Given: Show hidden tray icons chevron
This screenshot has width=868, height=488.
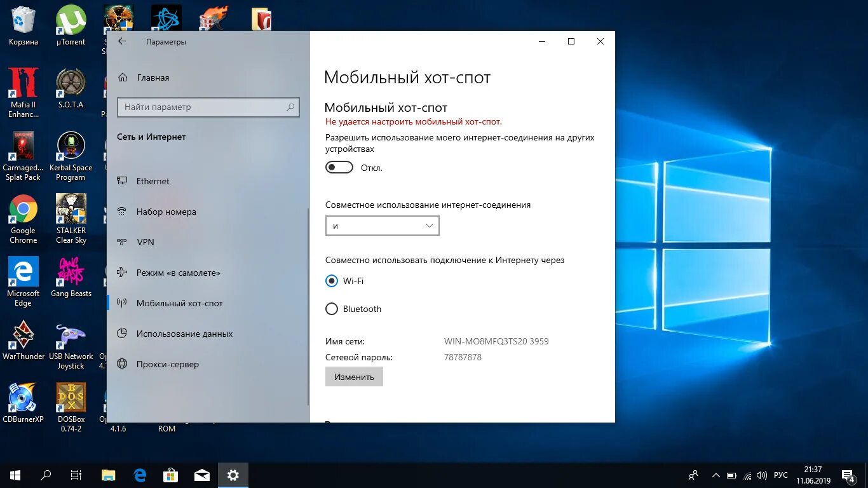Looking at the screenshot, I should (x=716, y=475).
